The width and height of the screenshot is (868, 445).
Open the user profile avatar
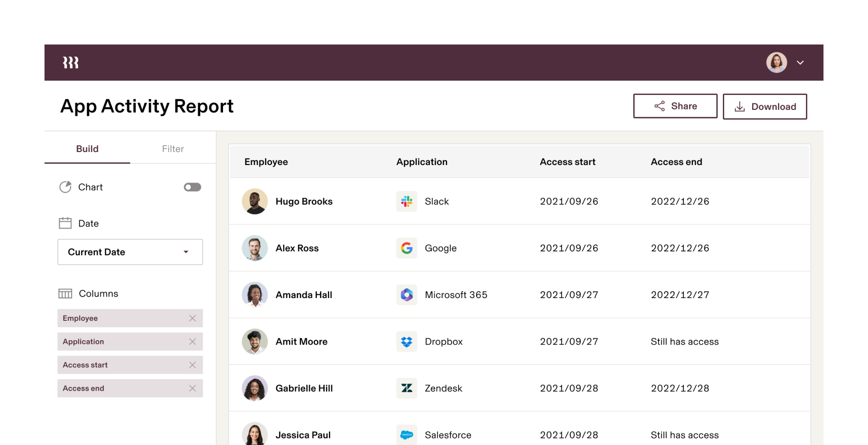click(x=777, y=63)
